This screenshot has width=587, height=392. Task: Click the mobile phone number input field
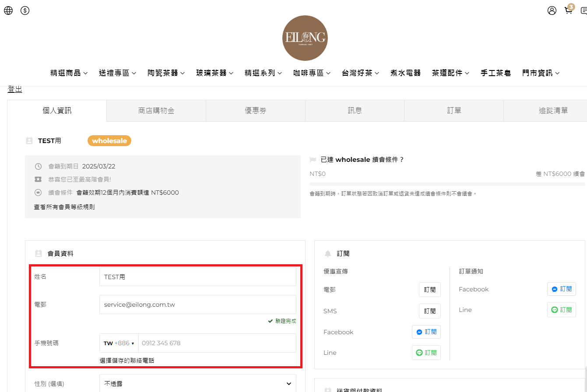pyautogui.click(x=217, y=343)
